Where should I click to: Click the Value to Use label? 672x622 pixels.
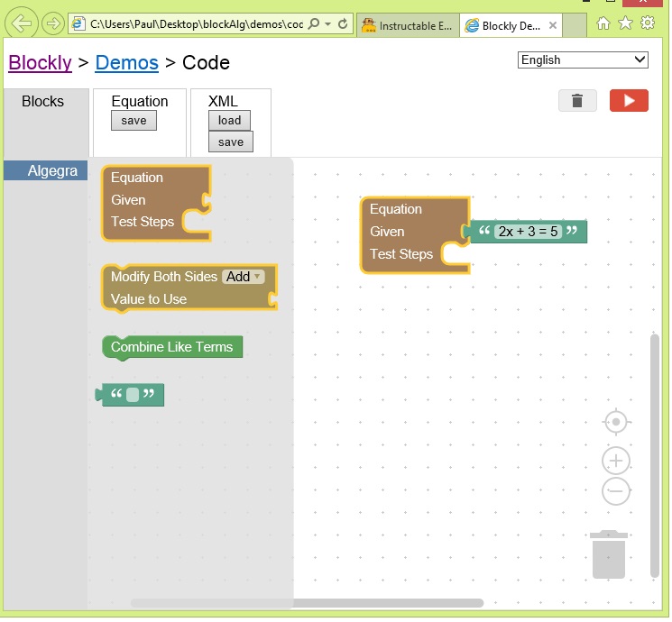click(x=149, y=300)
